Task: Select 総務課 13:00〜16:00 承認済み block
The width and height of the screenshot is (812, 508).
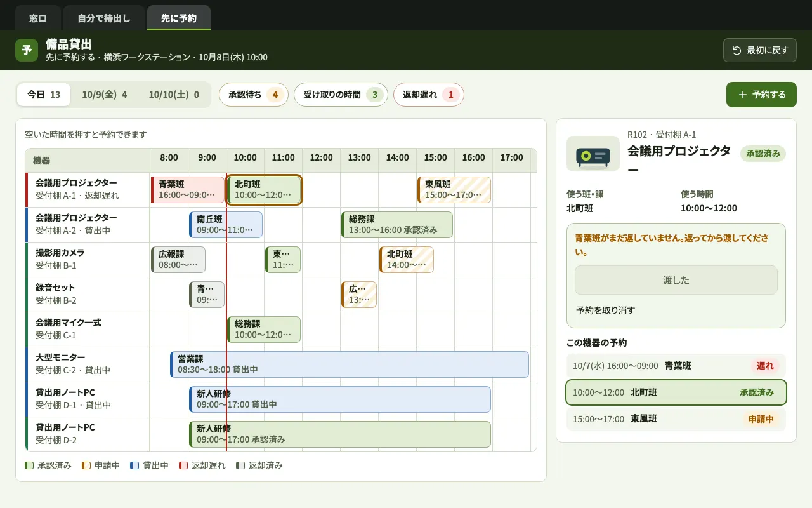Action: [397, 225]
